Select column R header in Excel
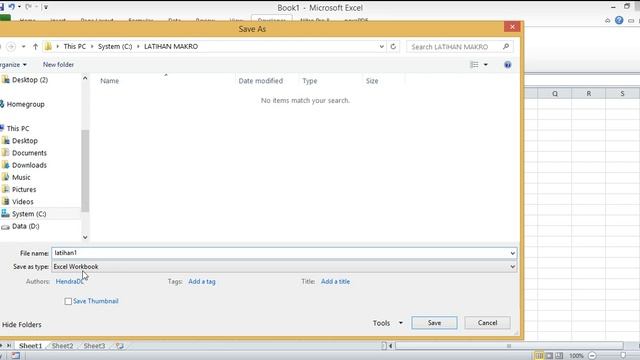Viewport: 640px width, 360px height. [x=589, y=93]
